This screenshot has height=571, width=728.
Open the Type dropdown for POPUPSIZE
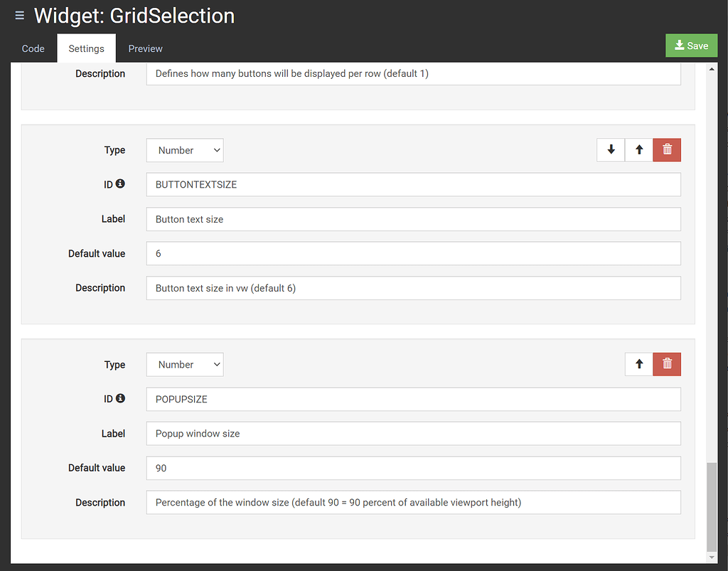point(185,364)
